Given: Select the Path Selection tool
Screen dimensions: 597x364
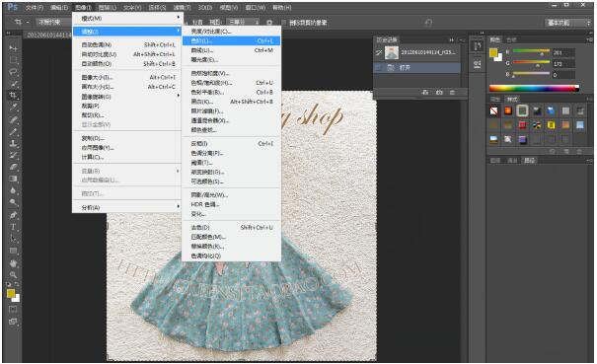Looking at the screenshot, I should [14, 239].
